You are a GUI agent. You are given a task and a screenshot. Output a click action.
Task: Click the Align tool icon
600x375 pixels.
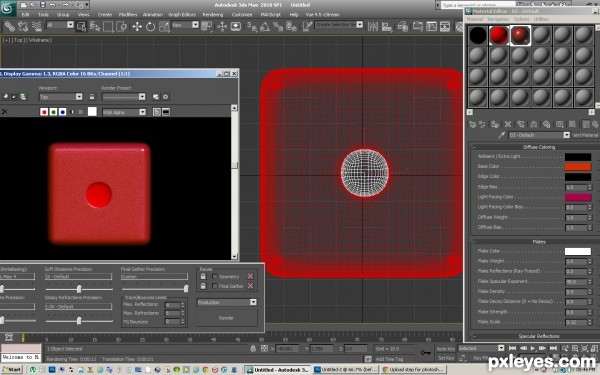point(387,26)
